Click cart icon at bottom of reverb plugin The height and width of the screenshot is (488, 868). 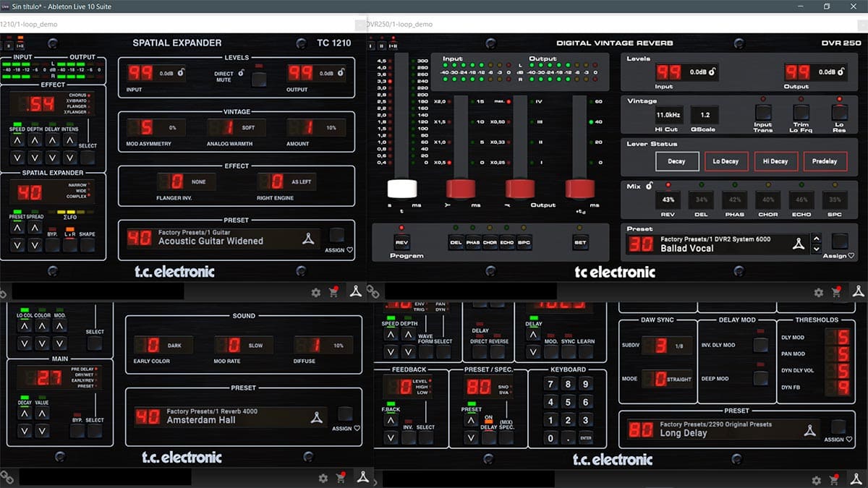(341, 478)
